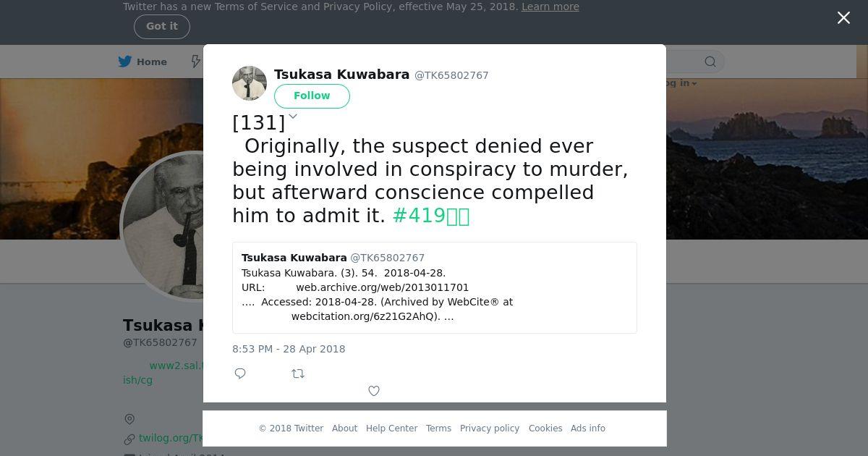868x456 pixels.
Task: Click the reply speech bubble icon
Action: coord(240,373)
